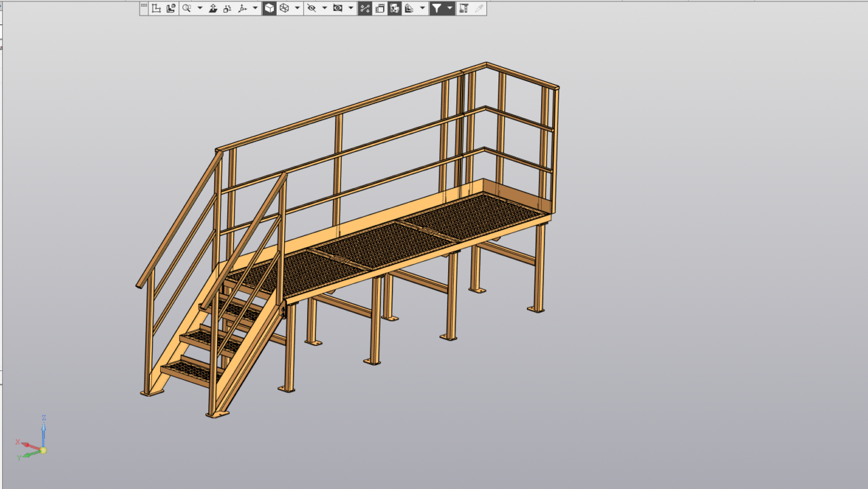Click the coordinate system icon in toolbar
Screen dimensions: 868x489
click(156, 8)
